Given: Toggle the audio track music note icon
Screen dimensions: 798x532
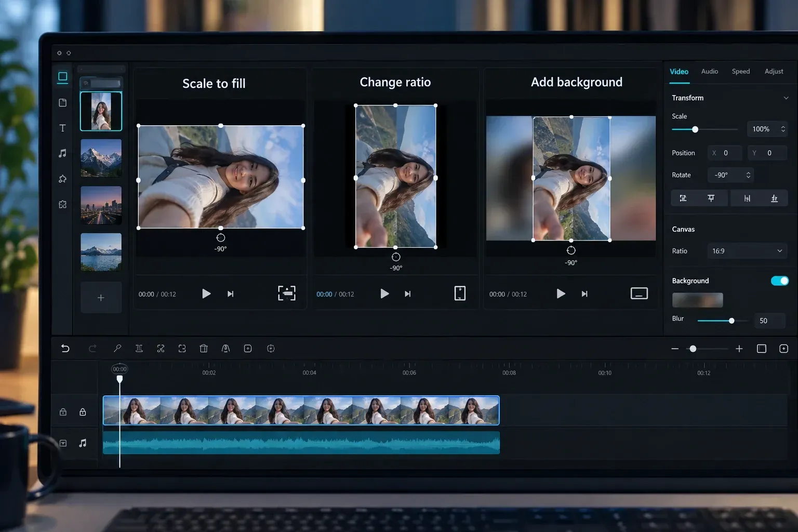Looking at the screenshot, I should click(x=83, y=443).
